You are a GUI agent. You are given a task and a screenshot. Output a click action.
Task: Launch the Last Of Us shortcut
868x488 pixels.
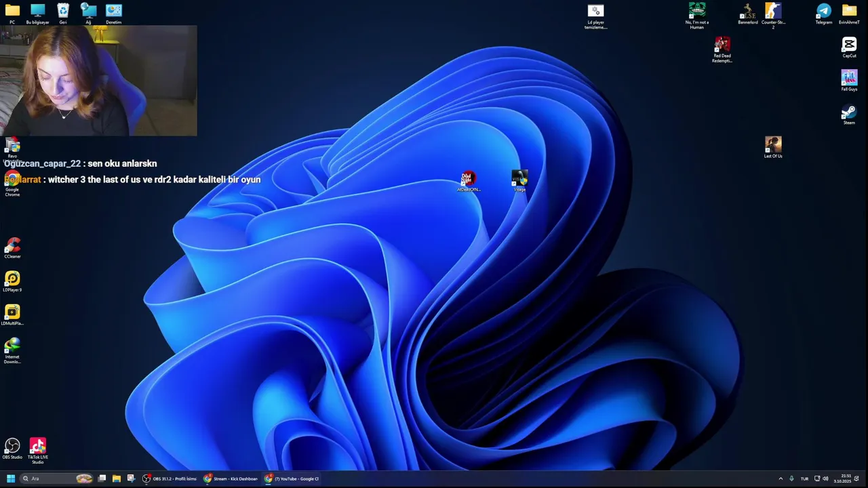773,147
